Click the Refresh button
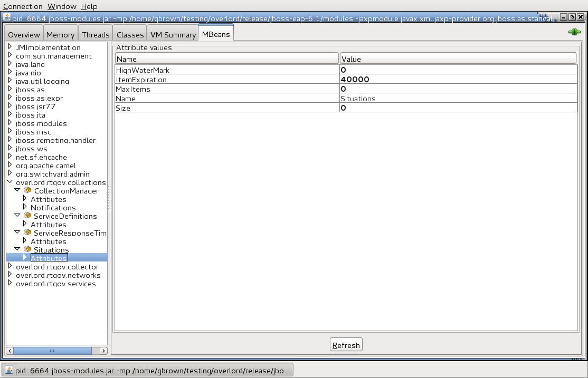The image size is (588, 378). (346, 344)
